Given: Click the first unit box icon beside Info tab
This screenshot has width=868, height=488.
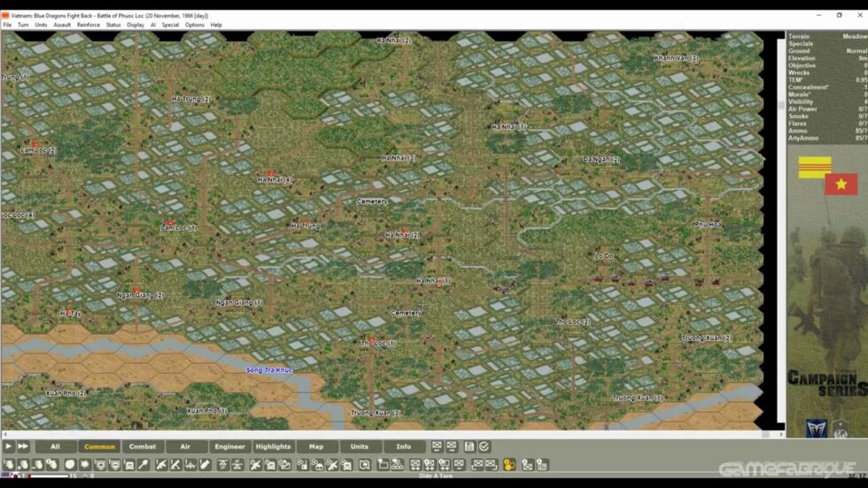Looking at the screenshot, I should 437,446.
